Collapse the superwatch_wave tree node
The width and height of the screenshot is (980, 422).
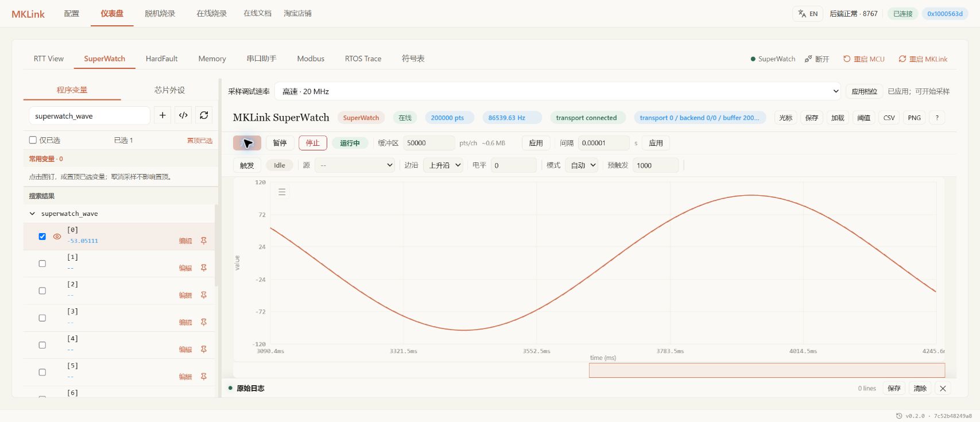click(32, 214)
